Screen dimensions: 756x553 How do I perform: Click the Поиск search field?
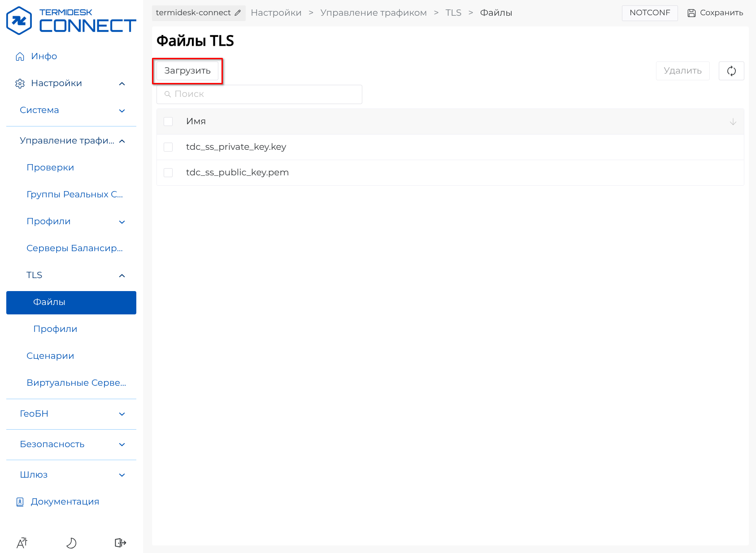click(x=259, y=94)
